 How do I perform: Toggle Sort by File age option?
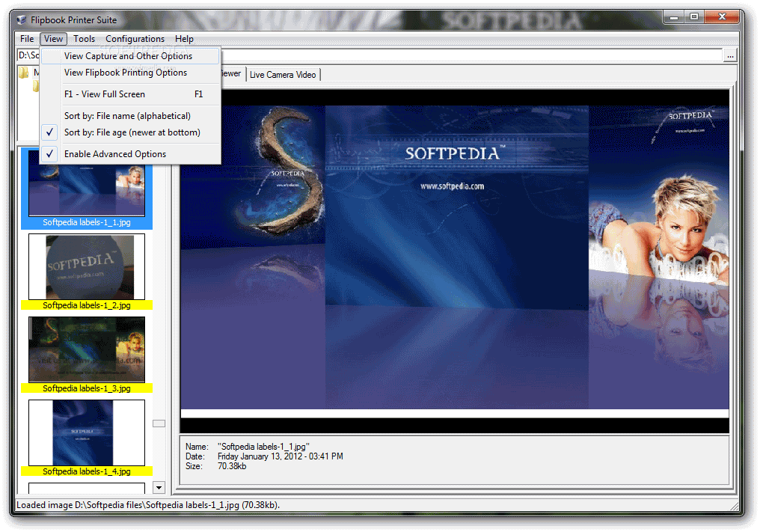click(130, 132)
